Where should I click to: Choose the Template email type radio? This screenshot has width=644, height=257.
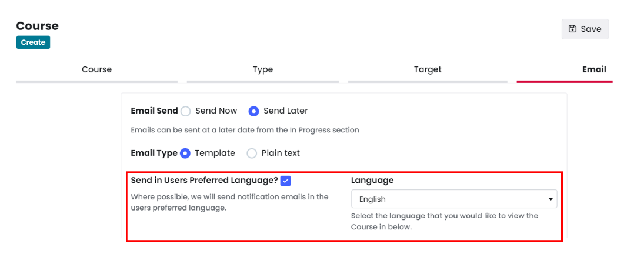(x=185, y=153)
